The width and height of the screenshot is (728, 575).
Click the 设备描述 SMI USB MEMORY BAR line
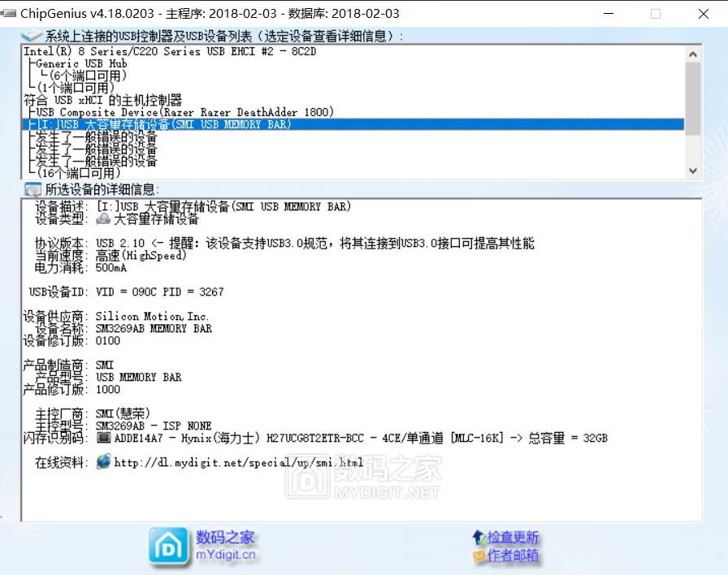click(x=223, y=206)
